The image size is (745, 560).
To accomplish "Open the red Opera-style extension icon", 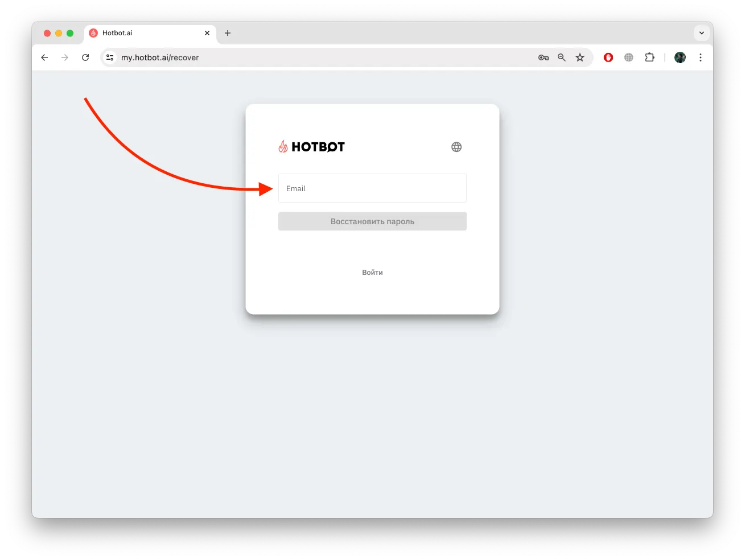I will pyautogui.click(x=608, y=57).
